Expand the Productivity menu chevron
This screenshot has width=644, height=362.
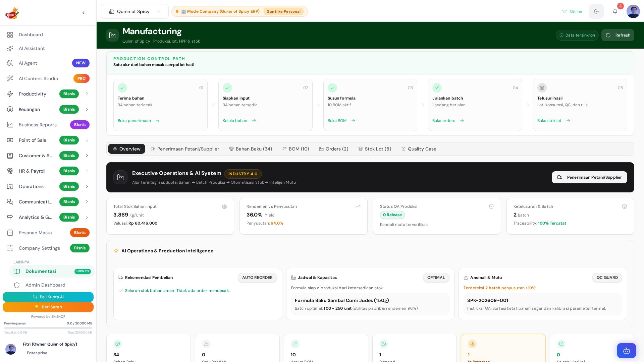pyautogui.click(x=87, y=94)
